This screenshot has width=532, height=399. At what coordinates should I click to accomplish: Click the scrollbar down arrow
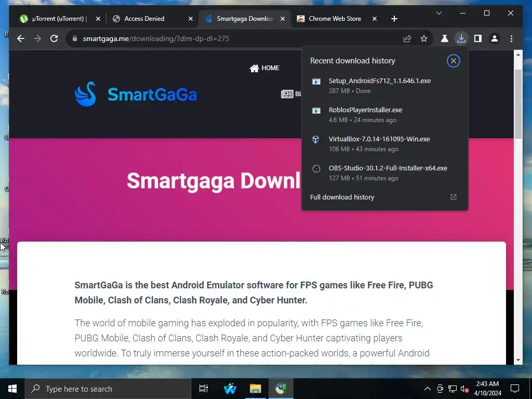[518, 360]
